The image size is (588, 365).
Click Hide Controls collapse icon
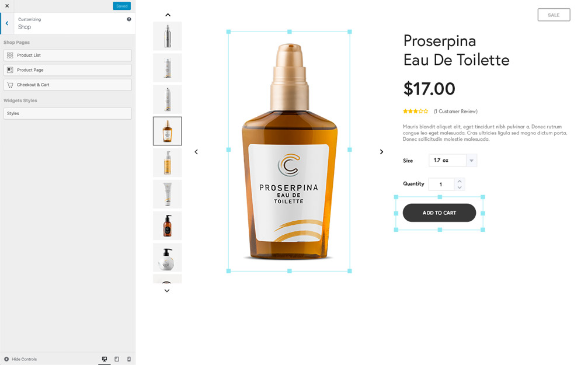[x=6, y=359]
